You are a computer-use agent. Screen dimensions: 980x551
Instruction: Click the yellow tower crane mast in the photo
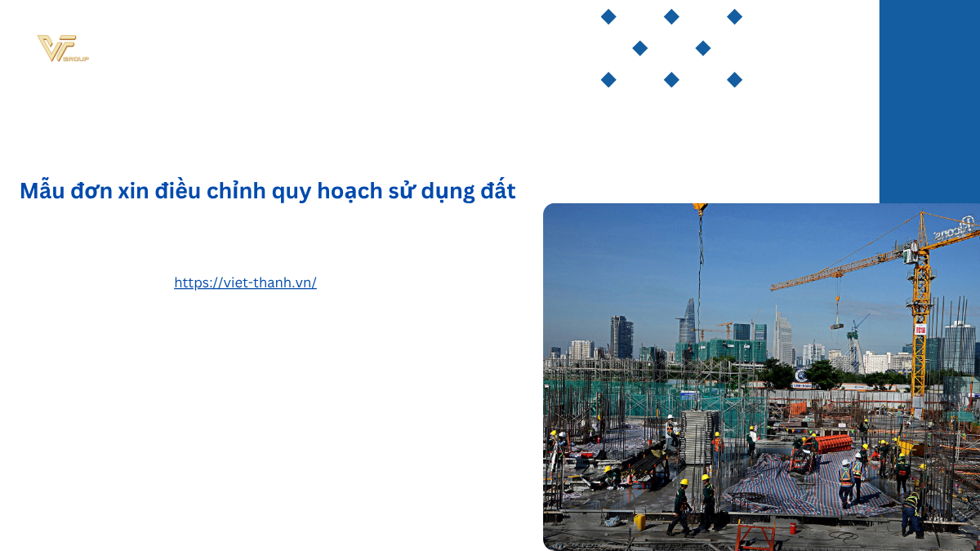(921, 327)
